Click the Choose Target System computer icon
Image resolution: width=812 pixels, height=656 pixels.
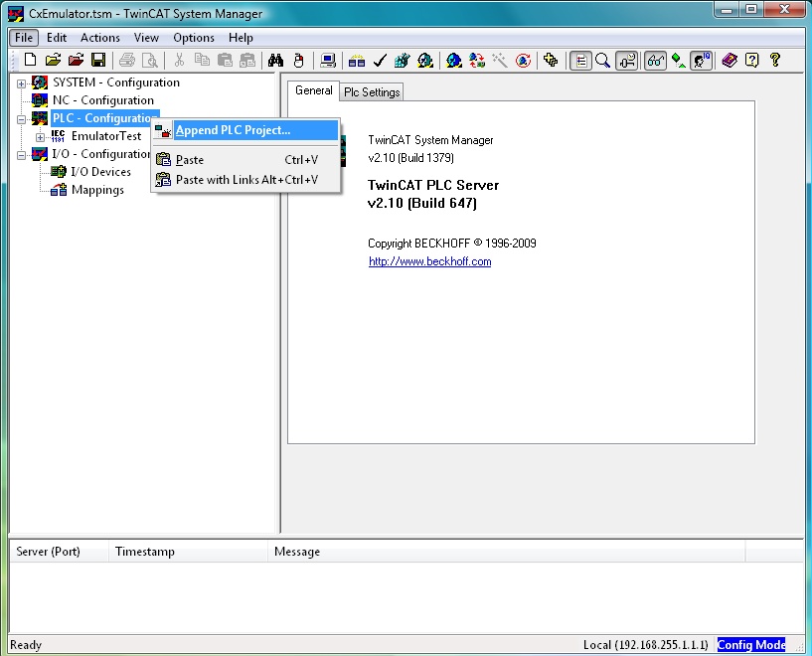327,60
